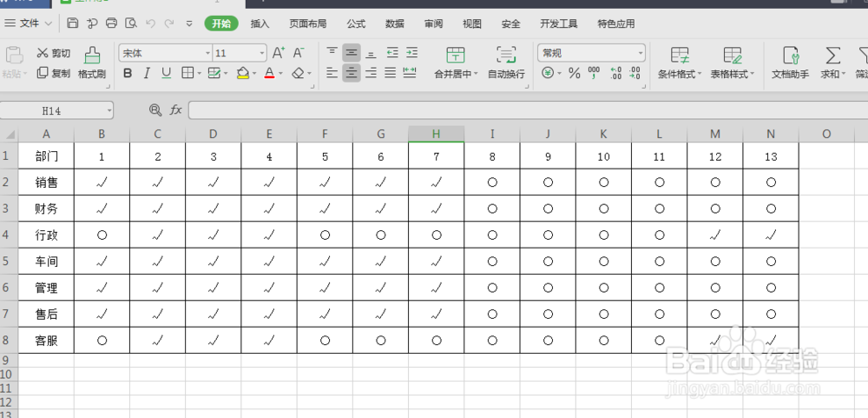Image resolution: width=868 pixels, height=418 pixels.
Task: Switch to the 页面布局 tab
Action: (x=308, y=23)
